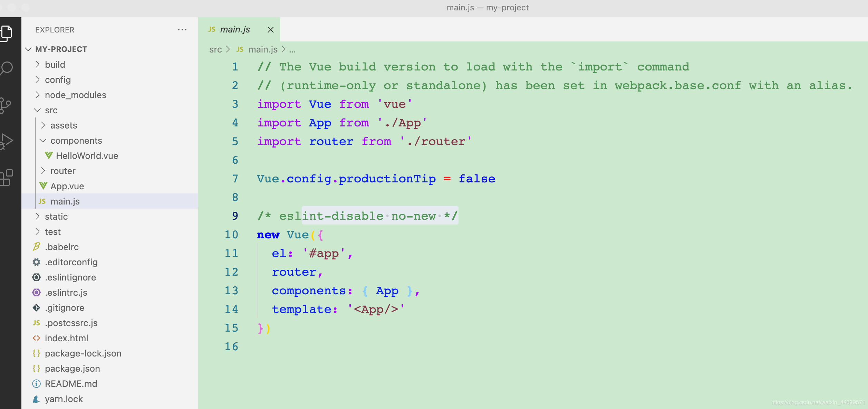This screenshot has height=409, width=868.
Task: Click the Vue icon beside HelloWorld.vue
Action: tap(49, 156)
